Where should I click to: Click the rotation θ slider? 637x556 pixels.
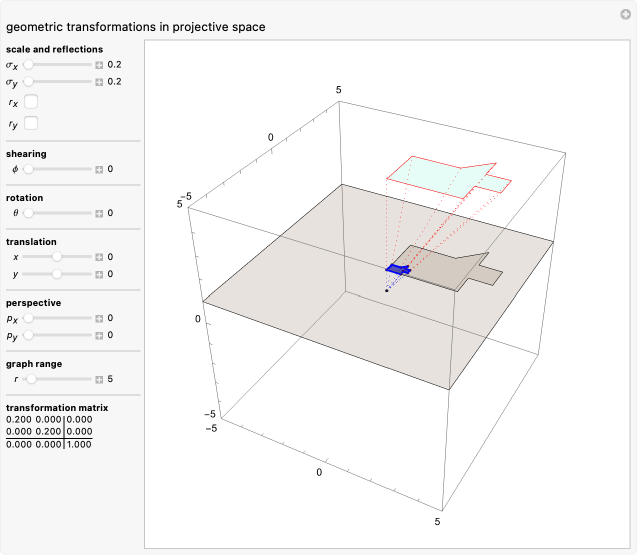coord(57,213)
